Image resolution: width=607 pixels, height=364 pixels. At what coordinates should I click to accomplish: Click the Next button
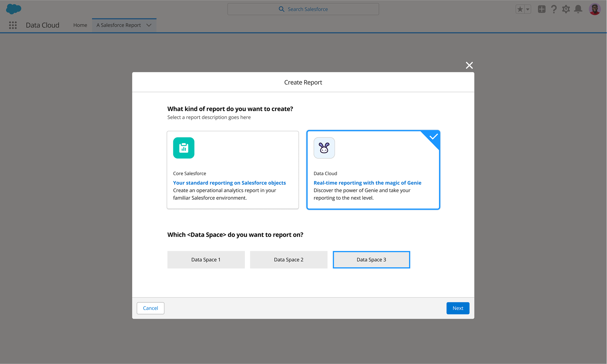pos(458,308)
